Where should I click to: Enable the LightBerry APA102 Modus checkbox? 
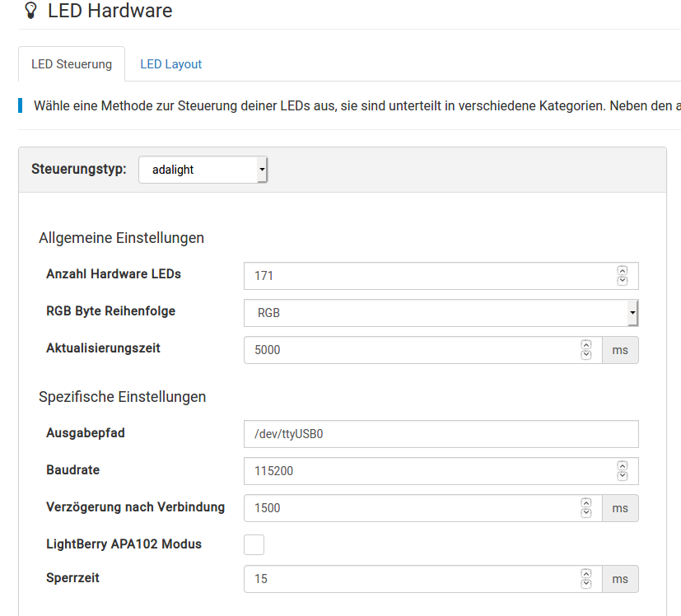coord(254,544)
